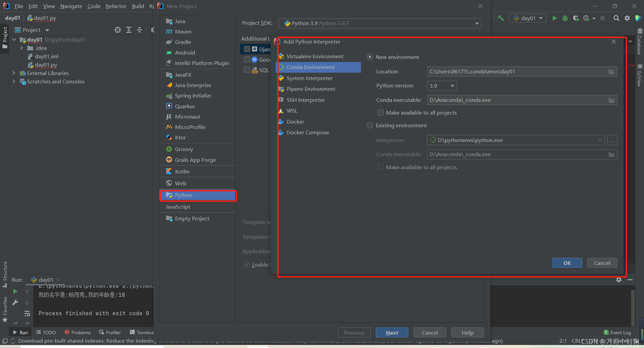Select WSL interpreter option
Viewport: 644px width, 348px height.
click(x=292, y=111)
